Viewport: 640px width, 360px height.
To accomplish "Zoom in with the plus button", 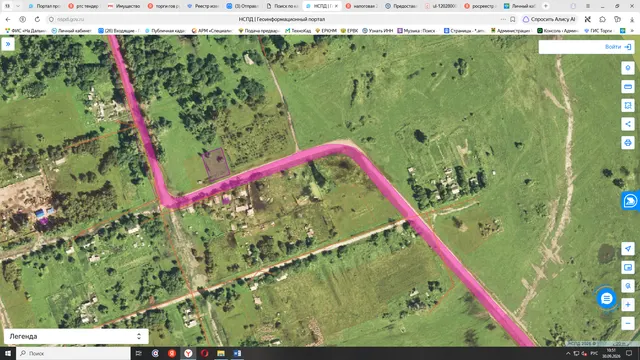I will click(x=628, y=304).
